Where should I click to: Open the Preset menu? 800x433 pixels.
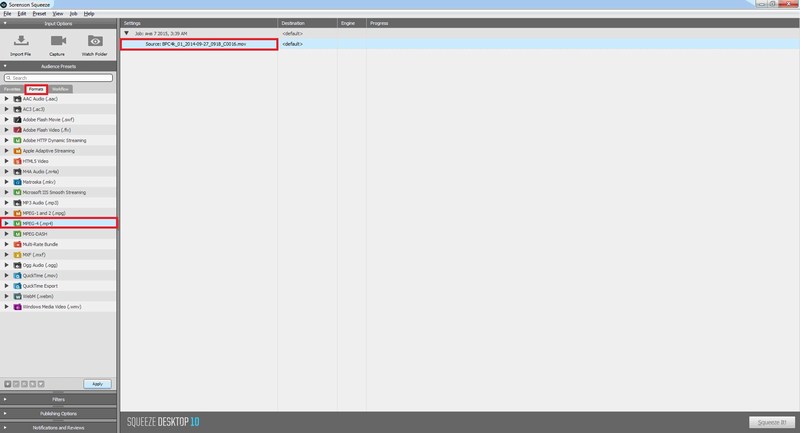click(x=39, y=14)
